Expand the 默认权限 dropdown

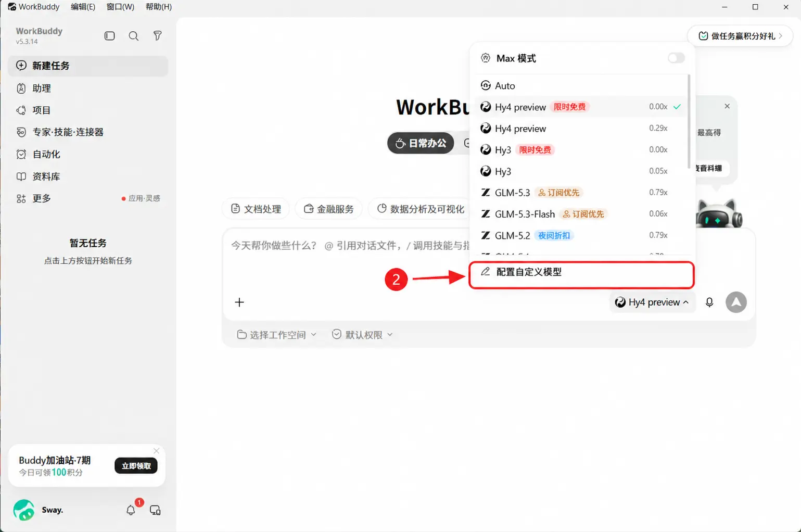click(362, 335)
